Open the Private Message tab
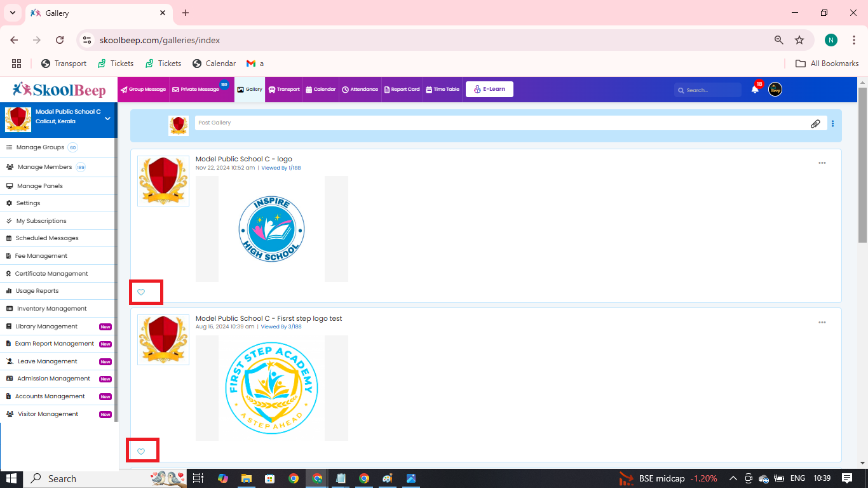 (x=200, y=90)
